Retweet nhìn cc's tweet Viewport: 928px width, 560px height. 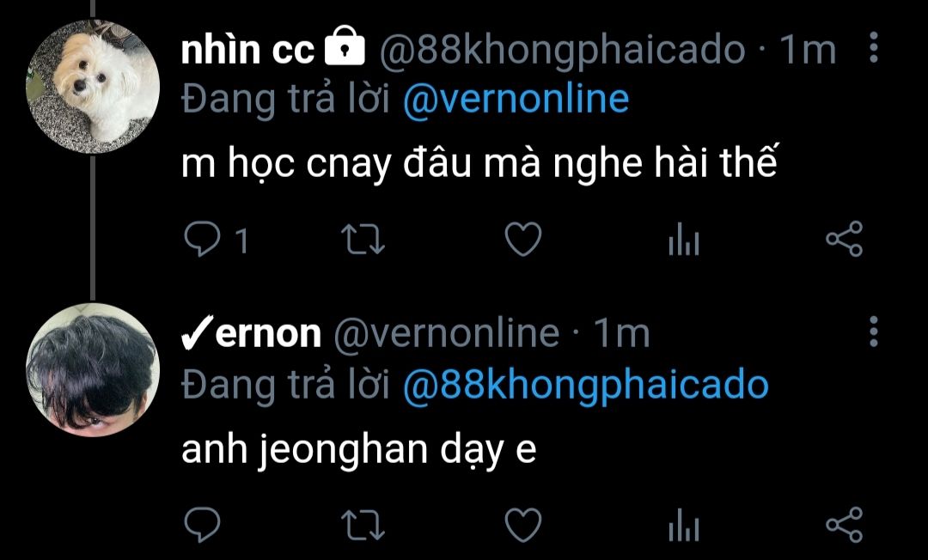coord(363,239)
